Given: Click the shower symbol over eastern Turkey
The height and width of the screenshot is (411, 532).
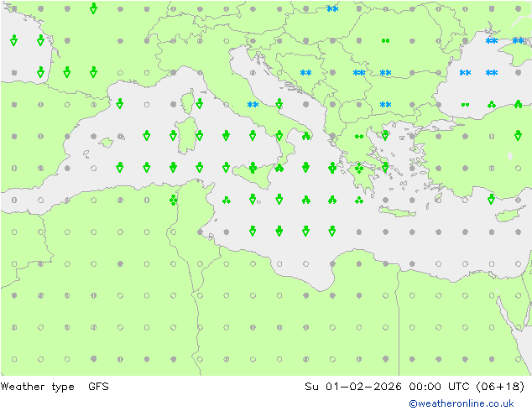Looking at the screenshot, I should coord(518,135).
